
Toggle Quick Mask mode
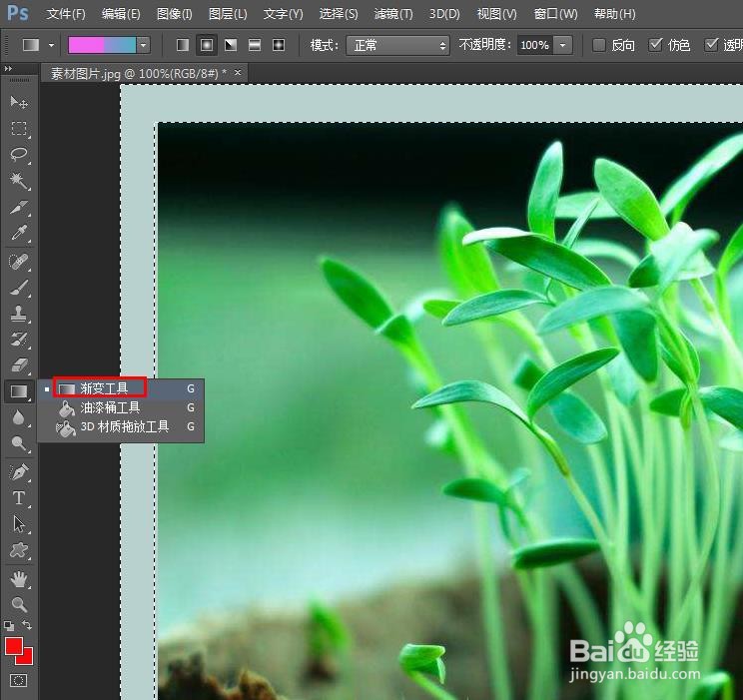[x=19, y=681]
